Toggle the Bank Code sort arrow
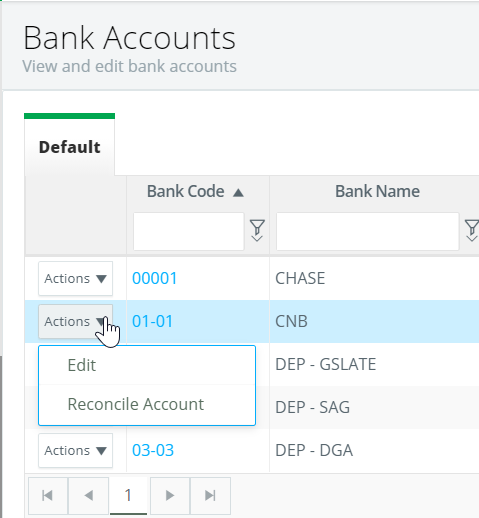Viewport: 479px width, 518px height. [238, 193]
